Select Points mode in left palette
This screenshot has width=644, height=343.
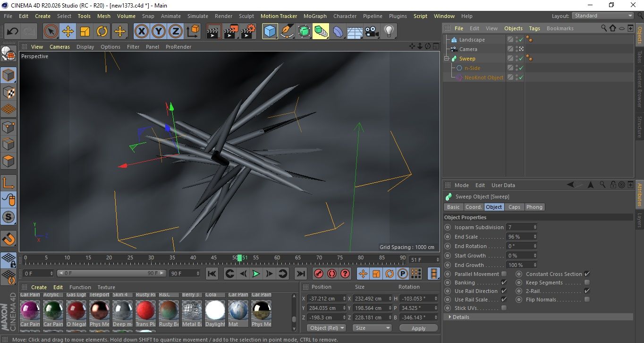[9, 127]
